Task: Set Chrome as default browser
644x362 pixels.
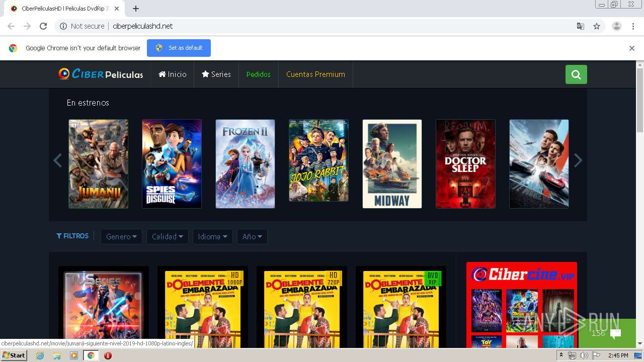Action: coord(179,48)
